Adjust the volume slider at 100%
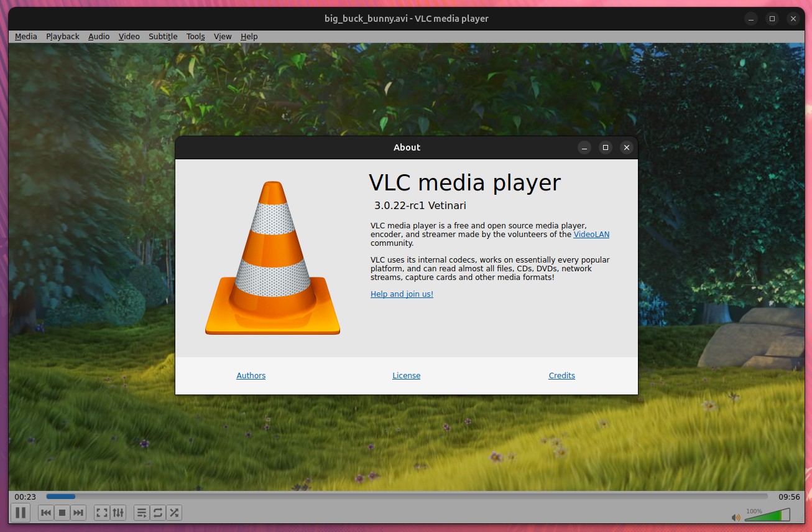Screen dimensions: 812x532 coord(767,515)
